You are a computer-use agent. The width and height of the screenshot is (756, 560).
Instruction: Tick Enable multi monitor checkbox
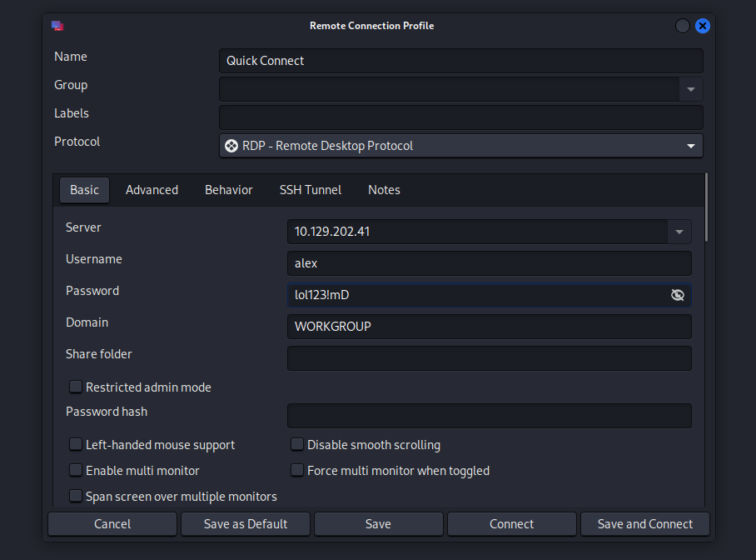[76, 471]
